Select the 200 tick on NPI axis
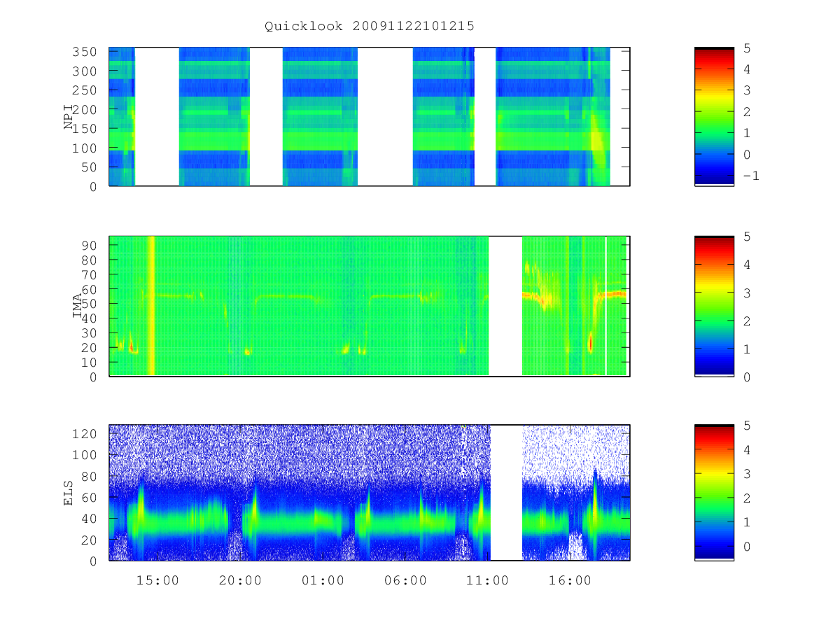This screenshot has width=840, height=630. [85, 110]
